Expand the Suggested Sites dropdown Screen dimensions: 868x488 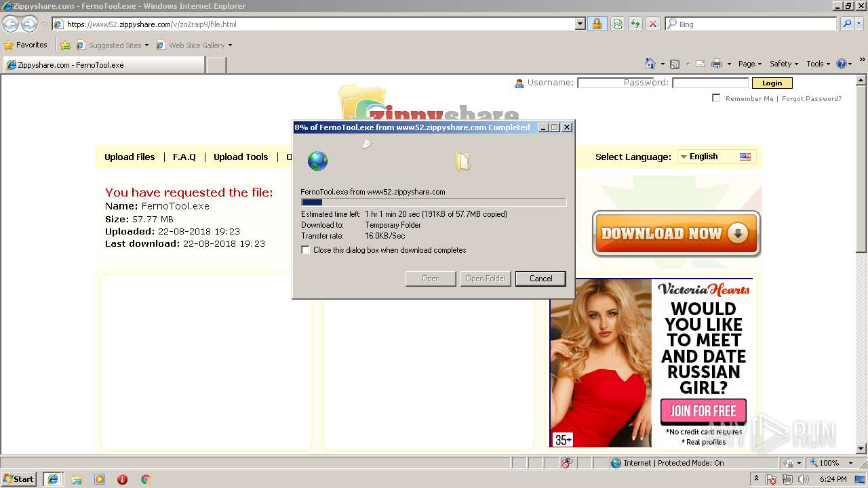(x=146, y=45)
